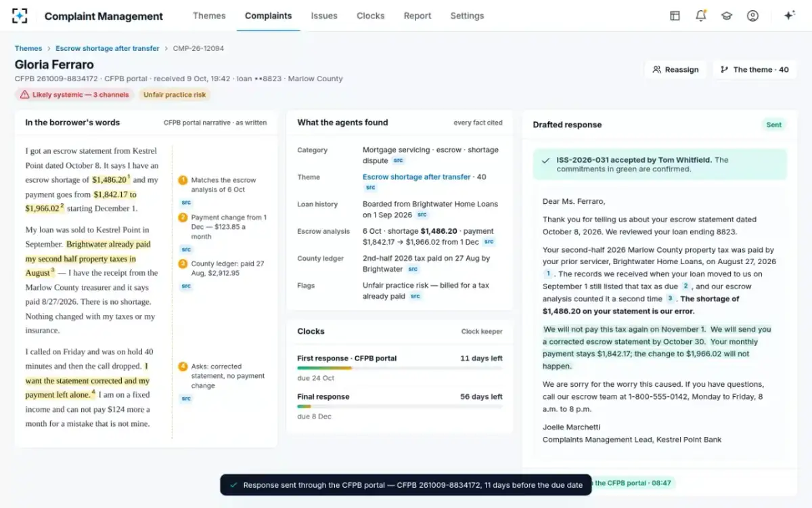Open src under 'Payment change from 1 Dec'
The height and width of the screenshot is (508, 812).
tap(186, 249)
